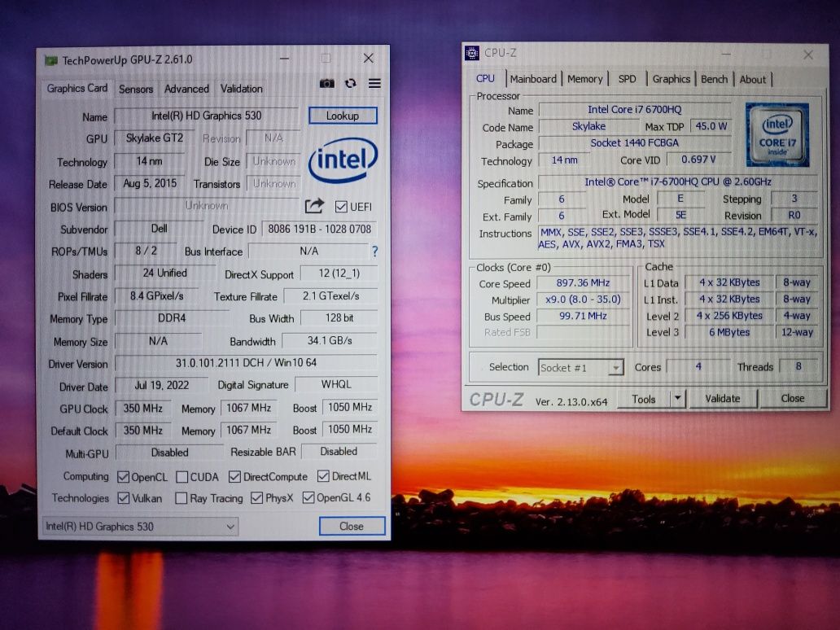Click the Close button in GPU-Z
Viewport: 840px width, 630px height.
click(352, 526)
